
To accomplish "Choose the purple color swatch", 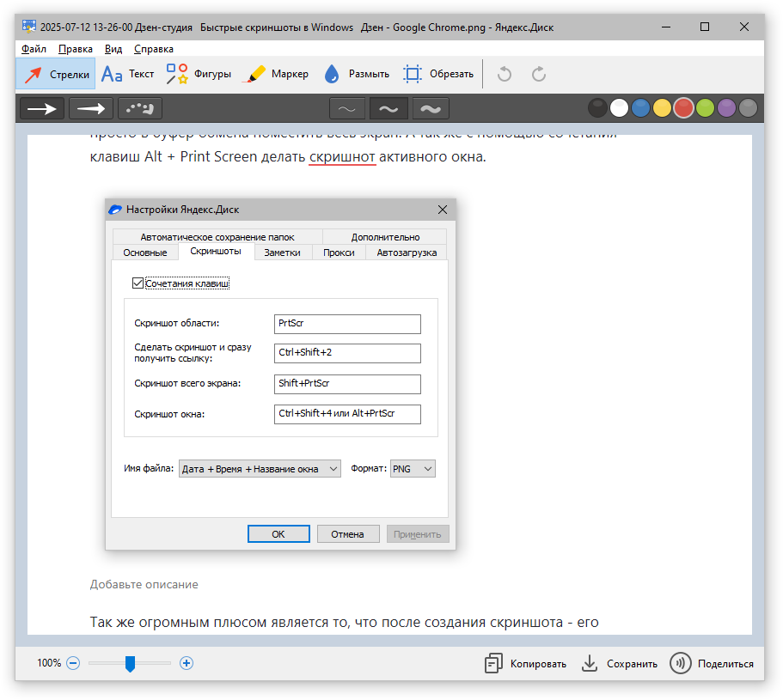I will (x=726, y=107).
